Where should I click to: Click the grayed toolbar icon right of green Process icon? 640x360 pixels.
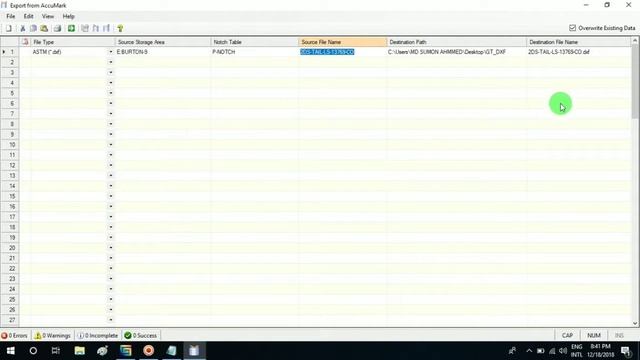(84, 28)
